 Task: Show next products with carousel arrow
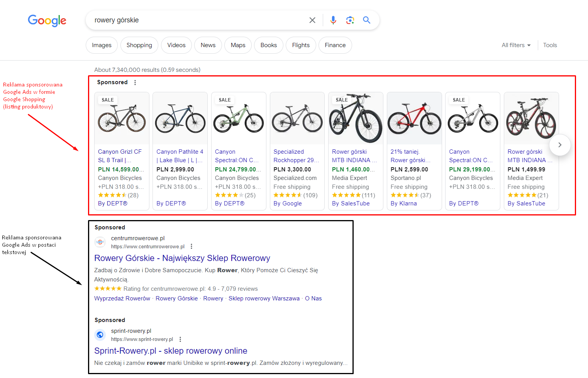click(560, 145)
